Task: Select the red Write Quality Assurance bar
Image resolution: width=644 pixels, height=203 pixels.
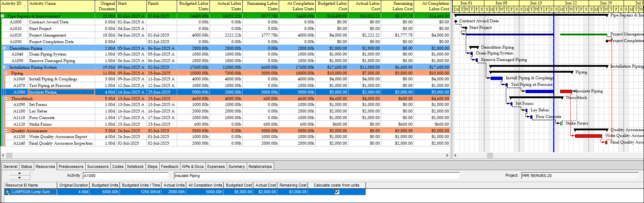Action: [588, 136]
